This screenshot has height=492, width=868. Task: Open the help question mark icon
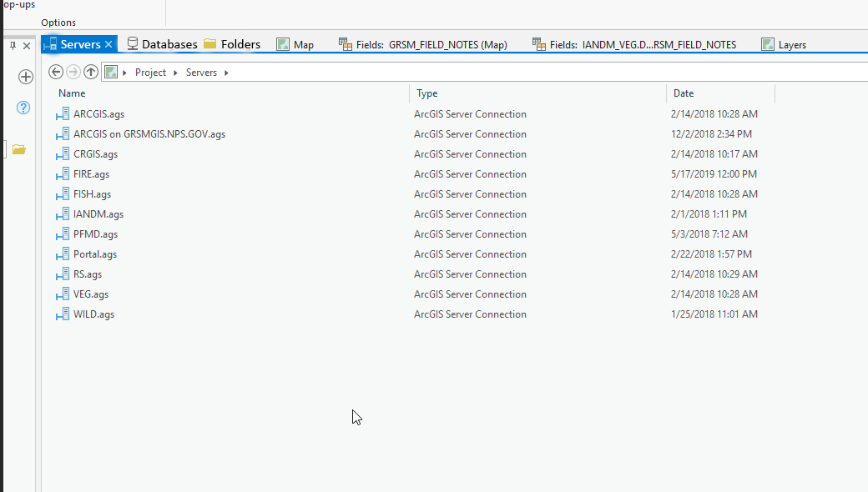point(23,108)
